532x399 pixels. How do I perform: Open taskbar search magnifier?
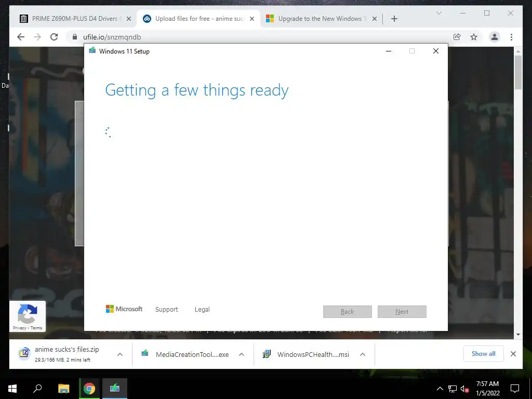tap(37, 389)
